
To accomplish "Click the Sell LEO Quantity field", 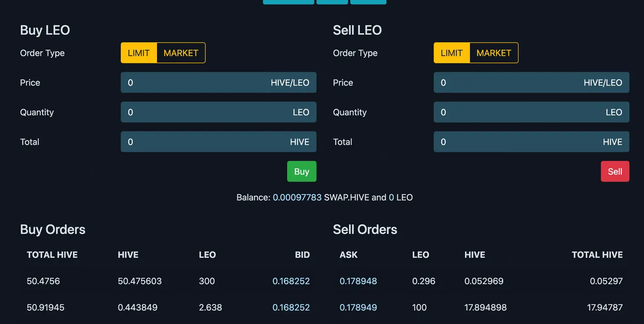I will tap(531, 112).
